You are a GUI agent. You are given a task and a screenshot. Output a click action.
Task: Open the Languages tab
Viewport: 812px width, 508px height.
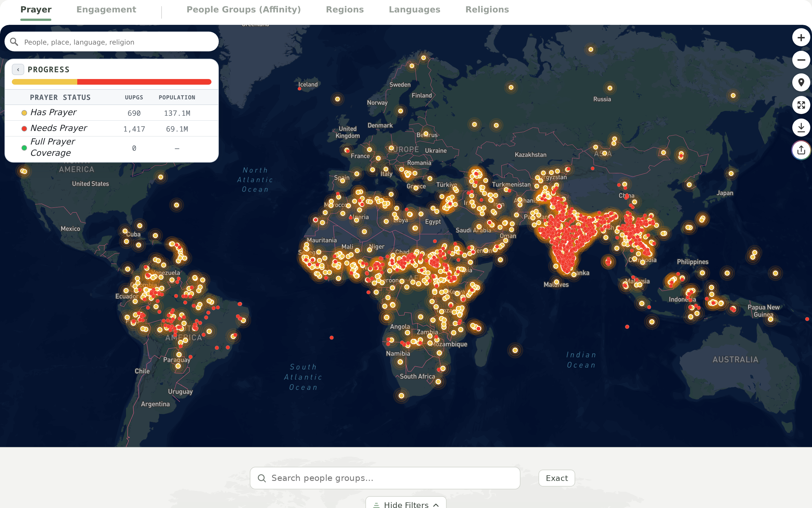pos(414,9)
